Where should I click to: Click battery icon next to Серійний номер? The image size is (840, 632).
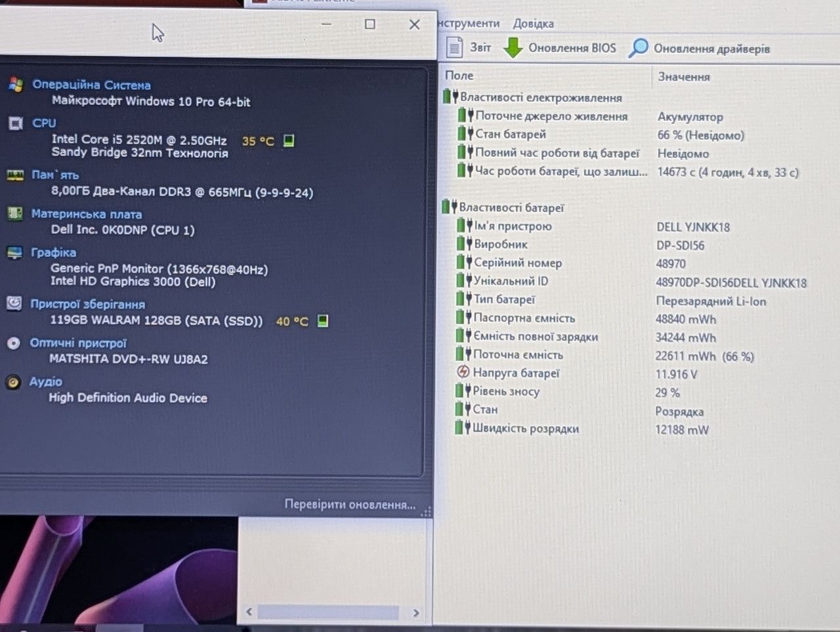pos(465,262)
